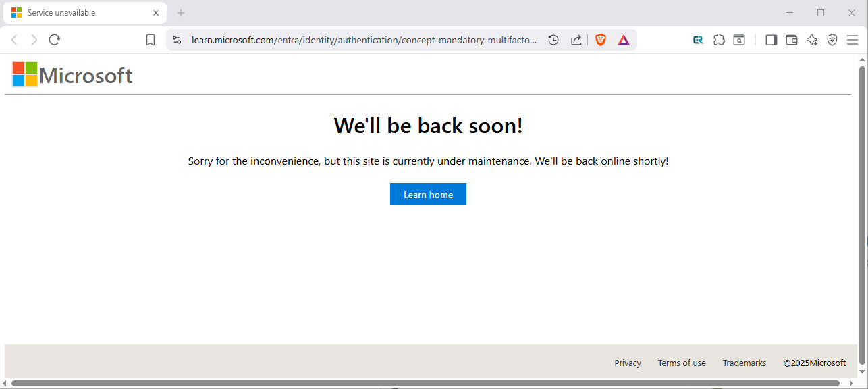
Task: Share this page link
Action: [x=576, y=40]
